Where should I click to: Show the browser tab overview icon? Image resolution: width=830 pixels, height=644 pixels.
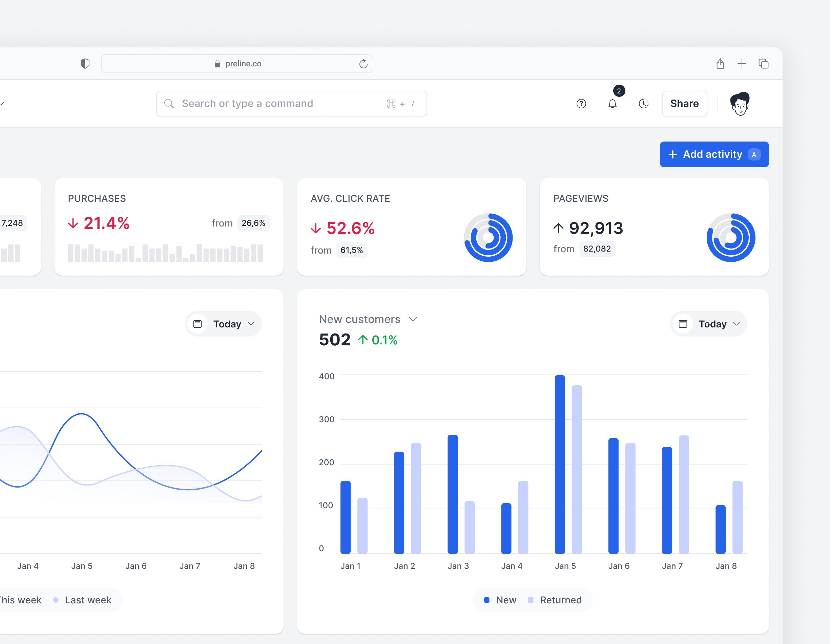pos(763,63)
